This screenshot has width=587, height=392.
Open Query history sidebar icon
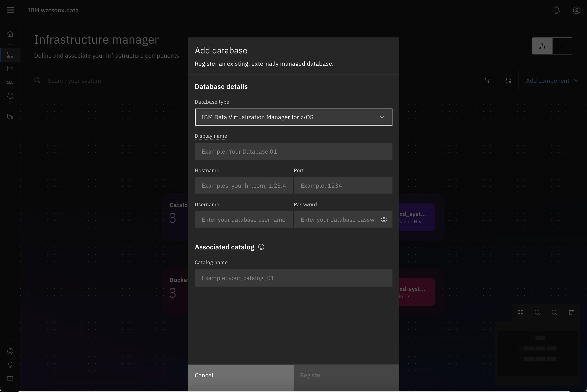coord(10,96)
